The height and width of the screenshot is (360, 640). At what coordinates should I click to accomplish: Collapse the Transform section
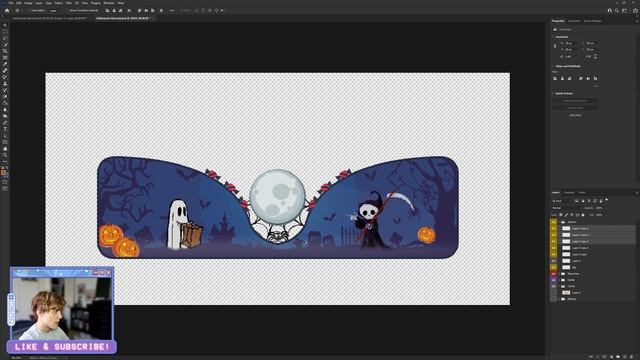[553, 37]
